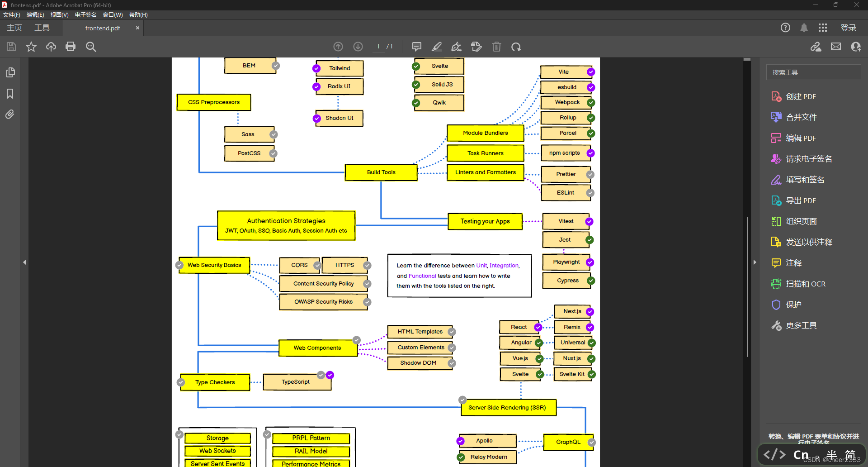Open attachments paperclip panel icon

click(10, 114)
